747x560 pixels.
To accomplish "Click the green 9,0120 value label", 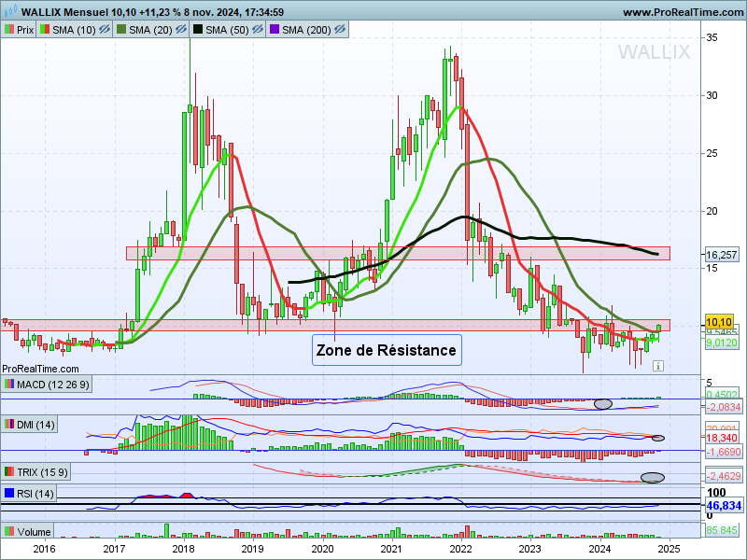I will (x=721, y=343).
